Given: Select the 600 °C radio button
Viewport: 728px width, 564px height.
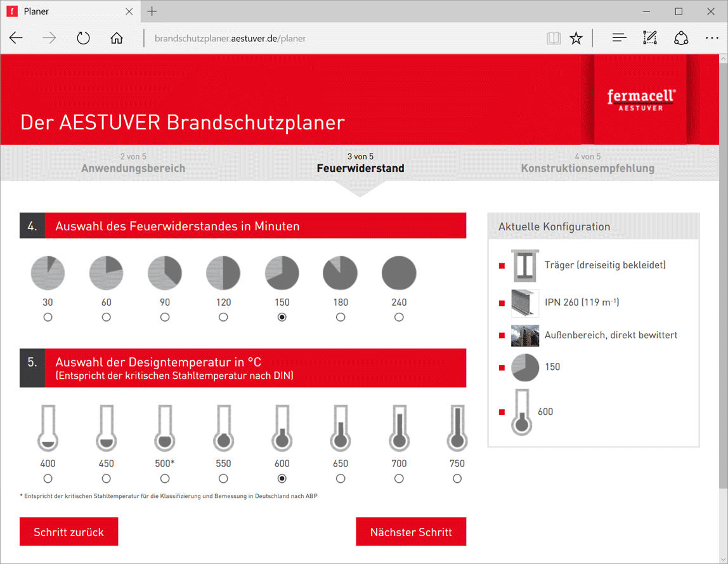Looking at the screenshot, I should (x=282, y=478).
